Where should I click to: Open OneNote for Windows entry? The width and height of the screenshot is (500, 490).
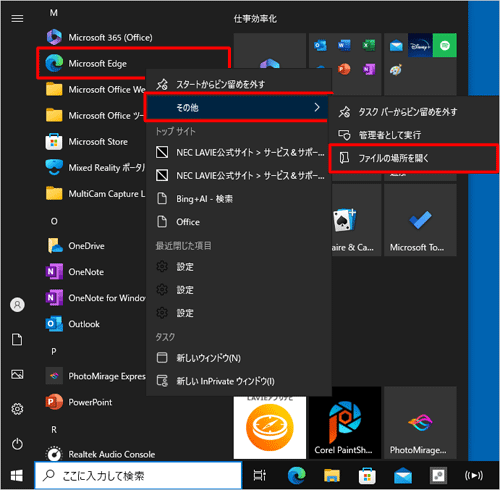tap(96, 298)
